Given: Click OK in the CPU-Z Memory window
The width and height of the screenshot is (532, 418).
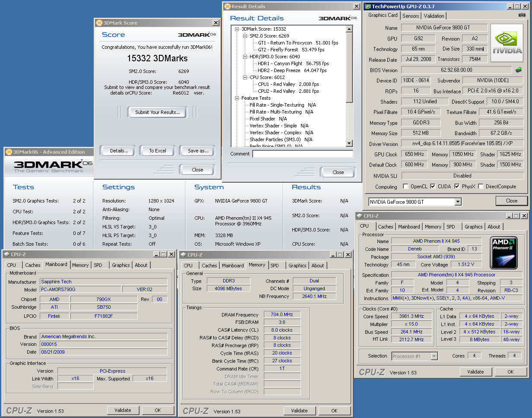Looking at the screenshot, I should 334,411.
